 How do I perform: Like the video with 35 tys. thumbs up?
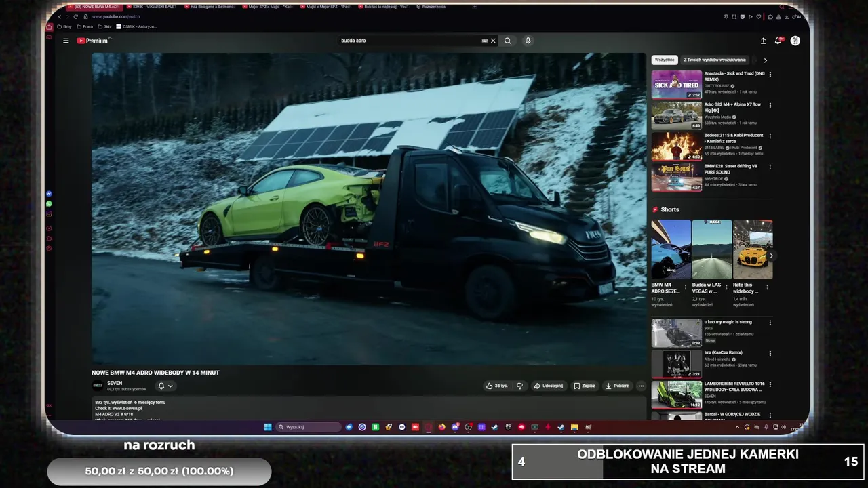(x=497, y=386)
